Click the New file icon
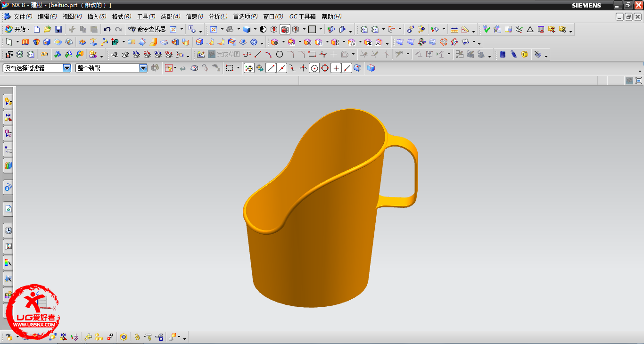 pyautogui.click(x=37, y=29)
